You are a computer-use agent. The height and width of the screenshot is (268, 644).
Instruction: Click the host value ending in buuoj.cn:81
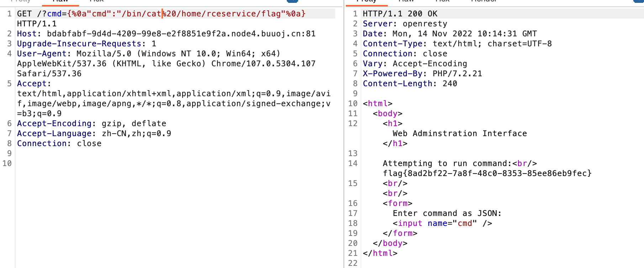pos(181,33)
